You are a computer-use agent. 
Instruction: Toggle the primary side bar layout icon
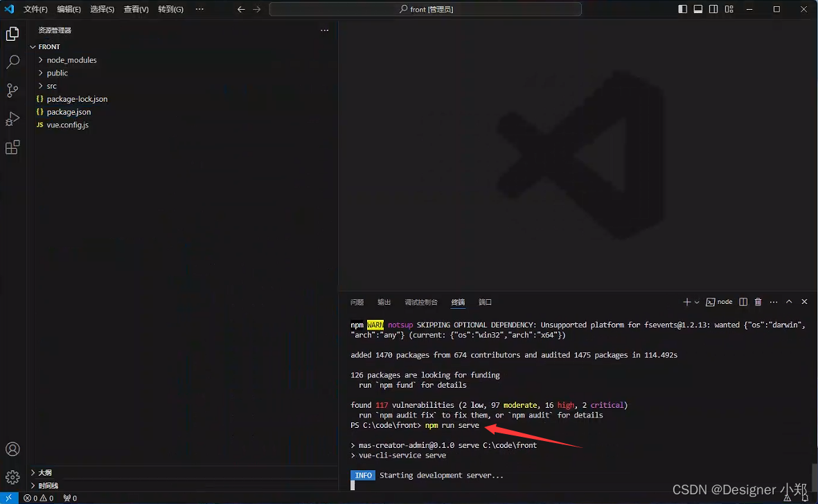pyautogui.click(x=682, y=9)
